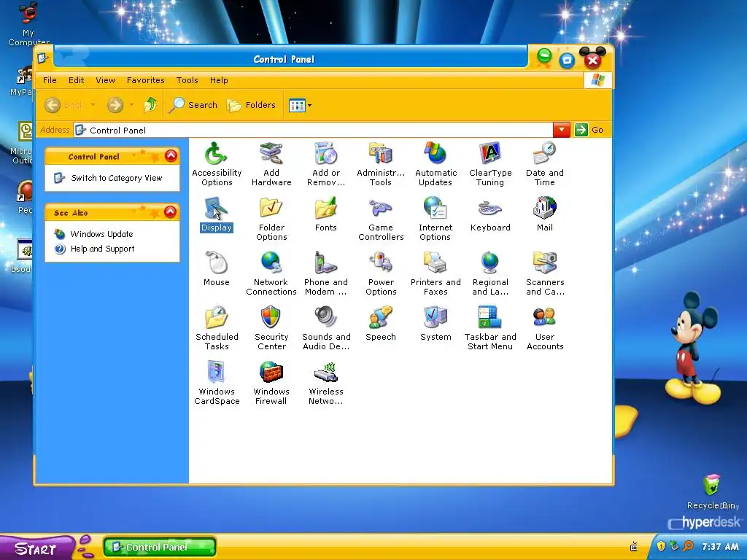747x560 pixels.
Task: Open the Keyboard applet
Action: click(x=490, y=214)
